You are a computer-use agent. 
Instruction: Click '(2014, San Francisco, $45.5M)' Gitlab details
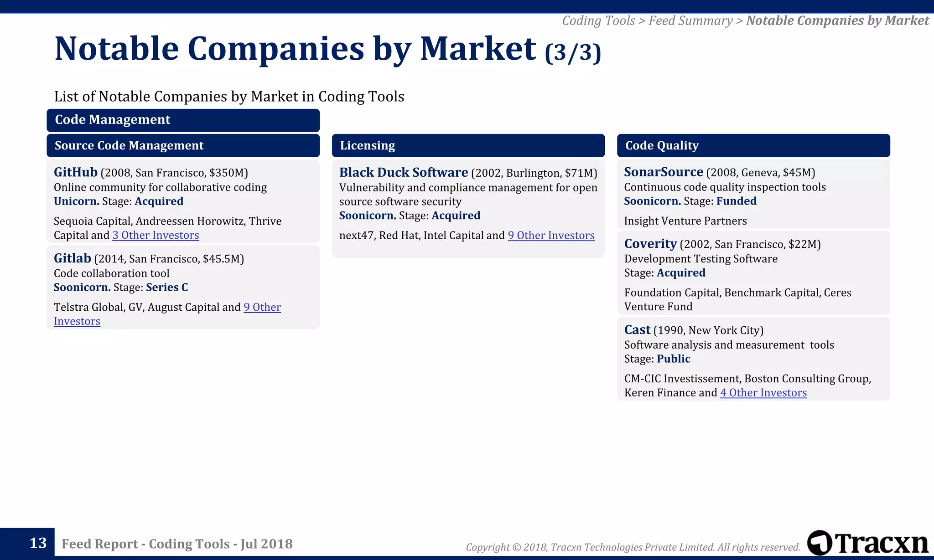click(169, 259)
